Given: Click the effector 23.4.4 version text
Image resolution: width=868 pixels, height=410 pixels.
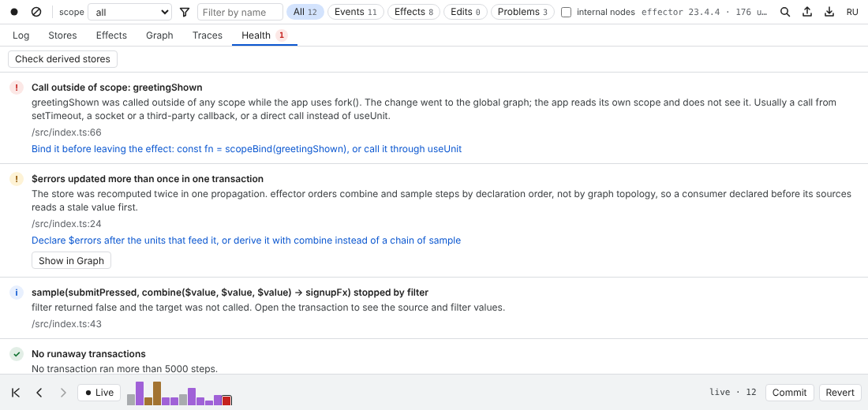Looking at the screenshot, I should 704,12.
